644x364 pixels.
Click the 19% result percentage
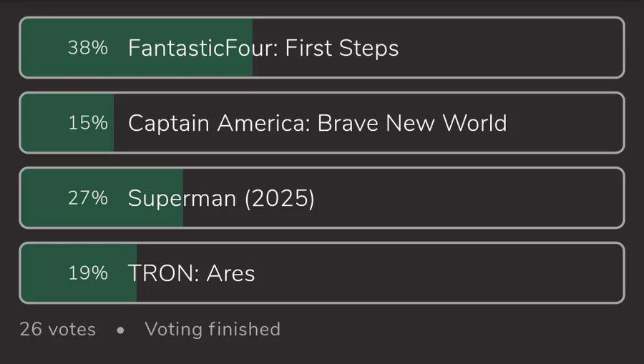tap(88, 273)
